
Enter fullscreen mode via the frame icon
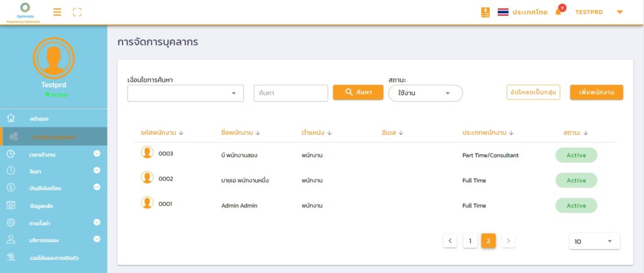(77, 12)
